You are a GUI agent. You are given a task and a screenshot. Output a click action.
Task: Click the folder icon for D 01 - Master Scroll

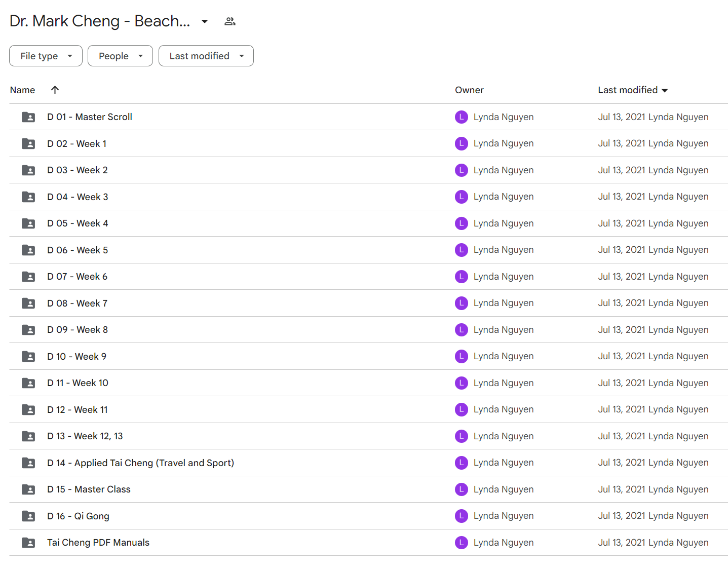(28, 117)
